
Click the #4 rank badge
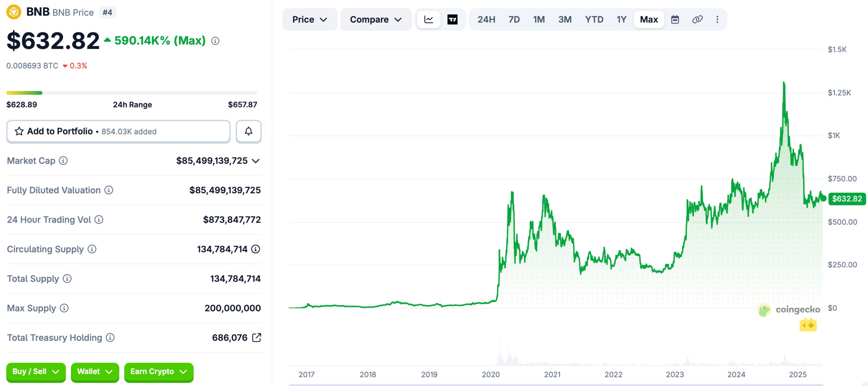pyautogui.click(x=107, y=13)
